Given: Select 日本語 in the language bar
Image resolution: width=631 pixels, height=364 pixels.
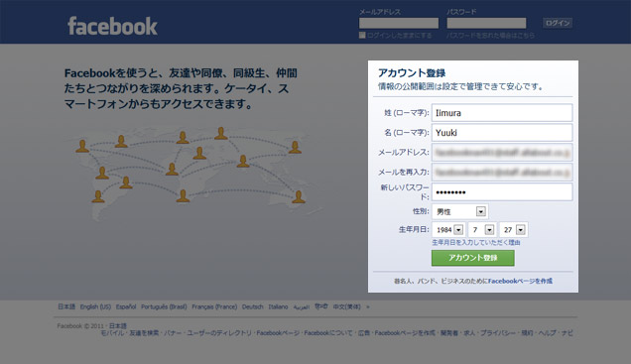Looking at the screenshot, I should tap(66, 306).
